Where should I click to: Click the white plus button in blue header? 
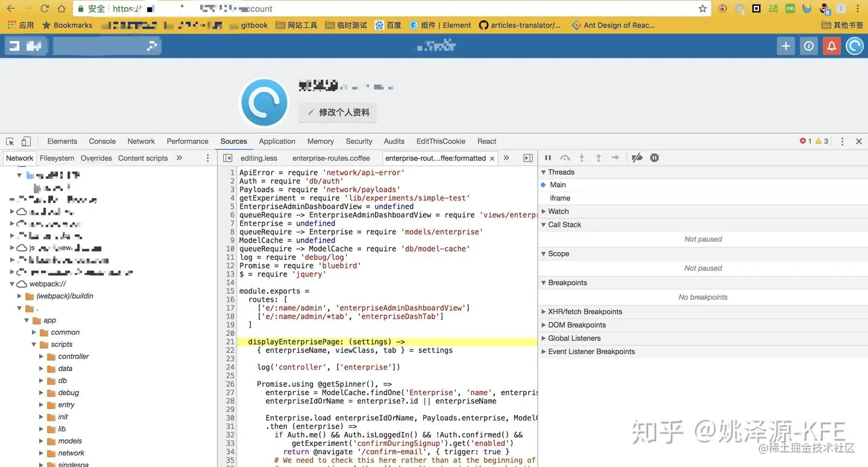[785, 46]
